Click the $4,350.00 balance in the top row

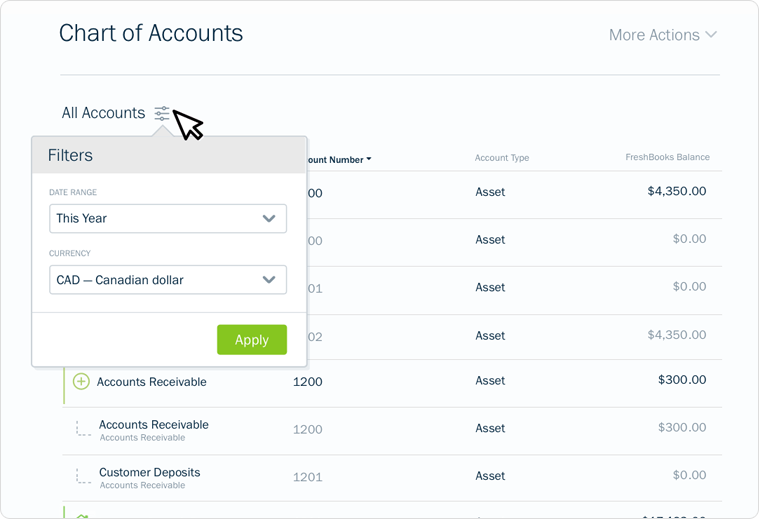coord(677,191)
